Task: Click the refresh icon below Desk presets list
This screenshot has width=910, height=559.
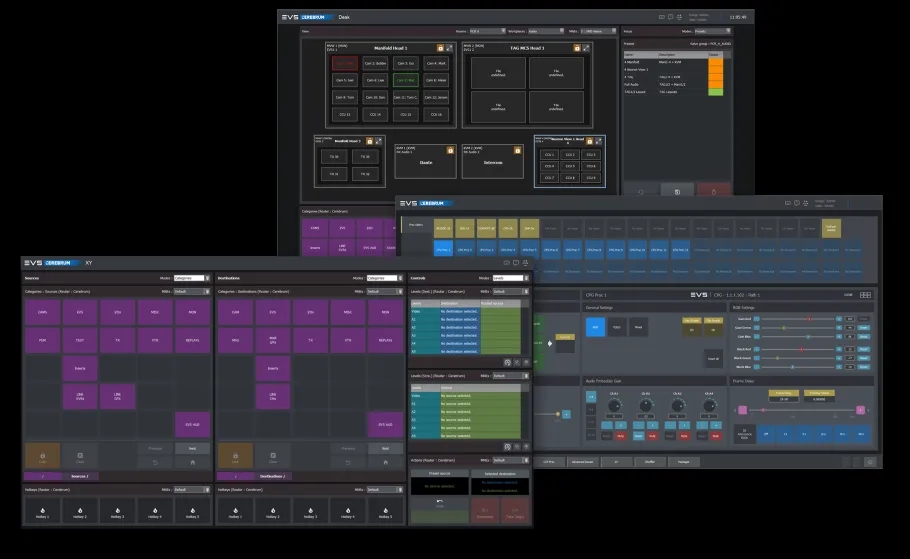Action: point(641,191)
